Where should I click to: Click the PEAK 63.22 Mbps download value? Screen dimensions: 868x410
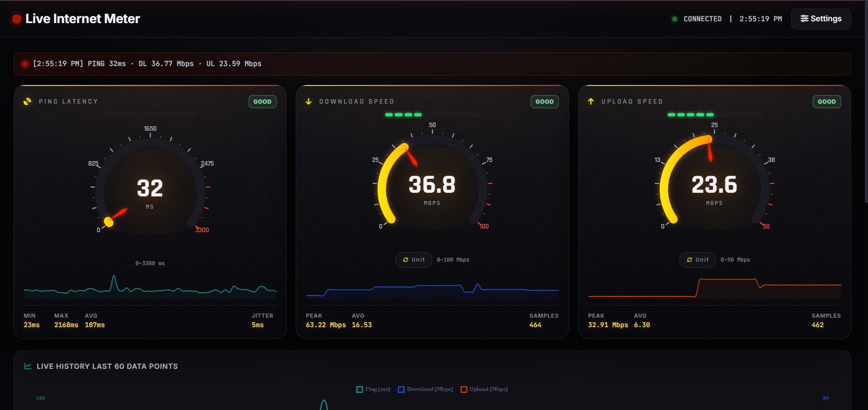(x=326, y=325)
